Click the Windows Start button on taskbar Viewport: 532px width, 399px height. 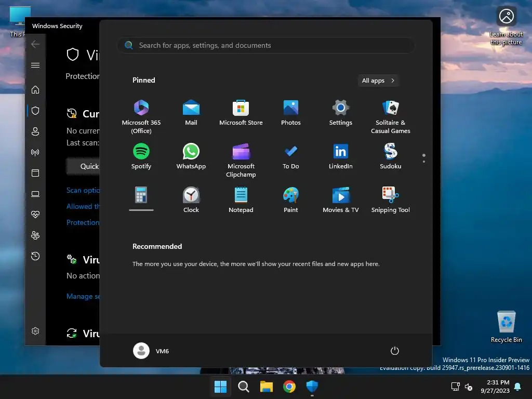pos(220,387)
